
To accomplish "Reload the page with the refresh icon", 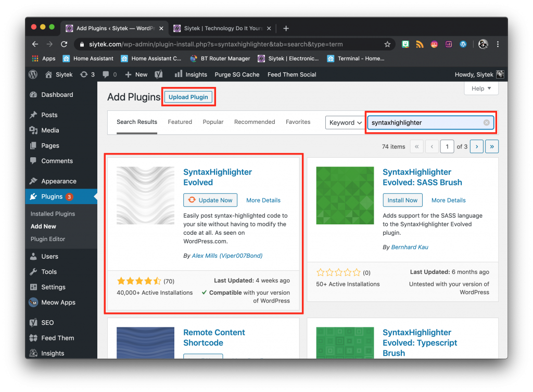I will [x=64, y=44].
